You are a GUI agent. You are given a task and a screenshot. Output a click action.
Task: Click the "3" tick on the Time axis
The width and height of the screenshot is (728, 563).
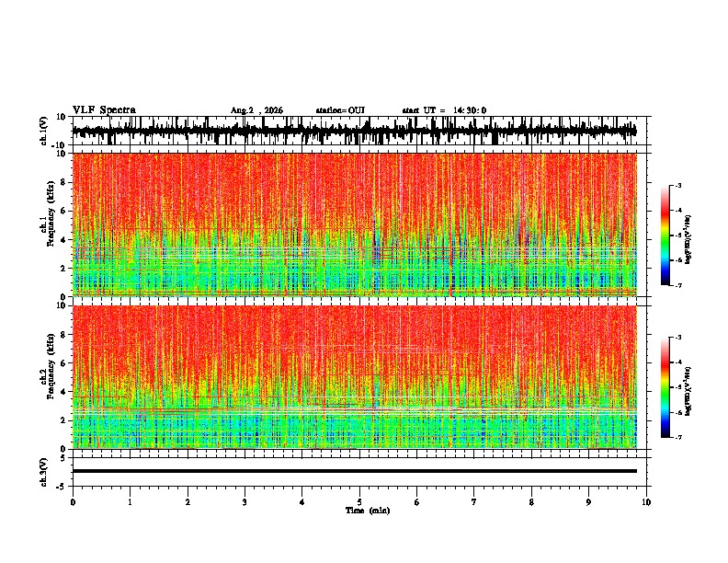pos(245,502)
